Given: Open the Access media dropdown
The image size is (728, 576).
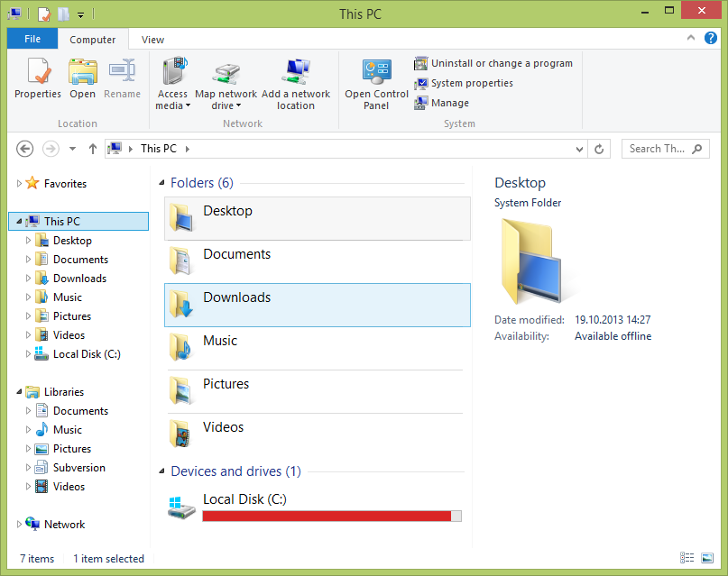Looking at the screenshot, I should (172, 84).
